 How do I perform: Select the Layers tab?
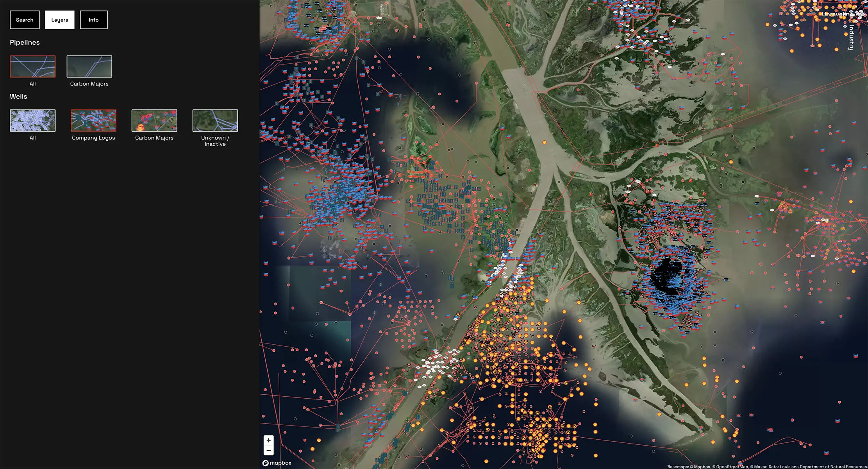[x=59, y=20]
